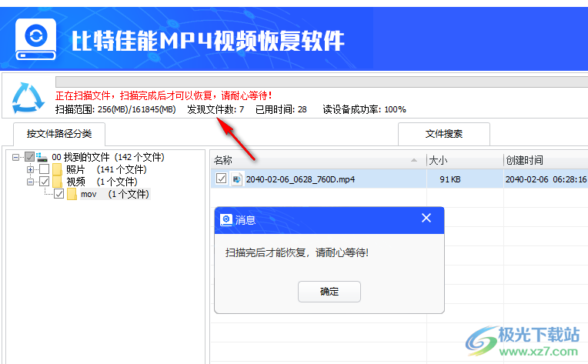Click the 比特佳能MP4视频恢复软件 title
Screen dimensions: 588x364
[208, 41]
